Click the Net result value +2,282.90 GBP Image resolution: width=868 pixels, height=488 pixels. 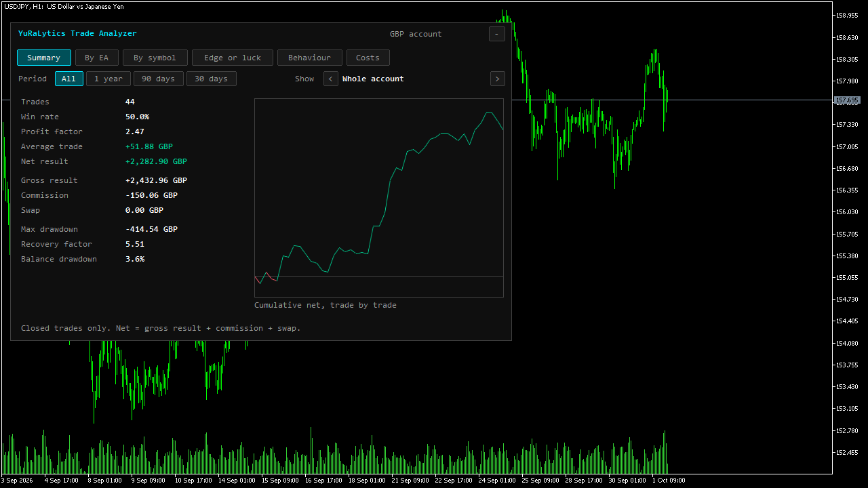(x=156, y=161)
